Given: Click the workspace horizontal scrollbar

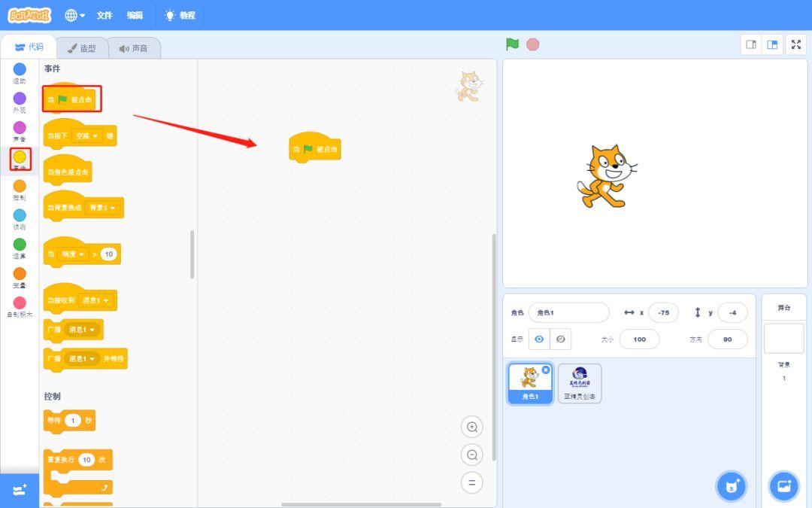Looking at the screenshot, I should pos(362,504).
